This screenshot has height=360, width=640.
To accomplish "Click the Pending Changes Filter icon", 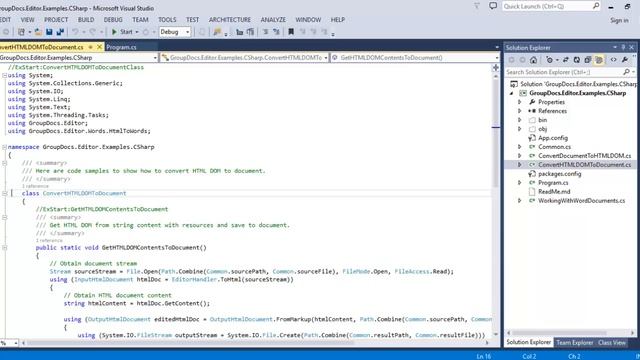I will (x=549, y=60).
